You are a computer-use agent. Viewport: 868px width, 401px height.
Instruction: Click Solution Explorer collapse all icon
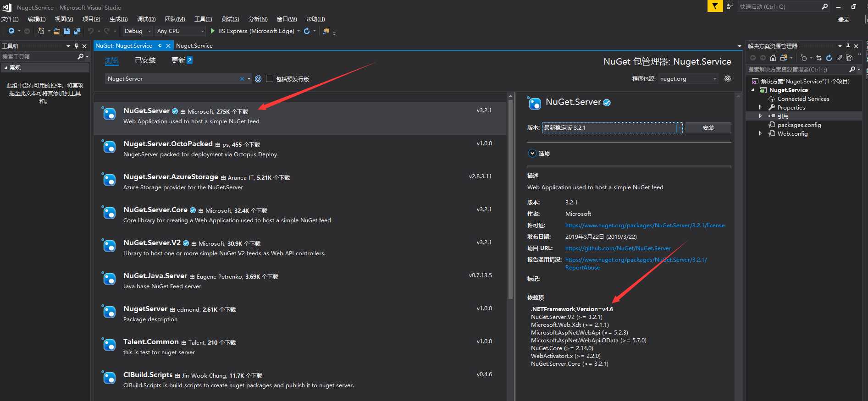(x=839, y=58)
